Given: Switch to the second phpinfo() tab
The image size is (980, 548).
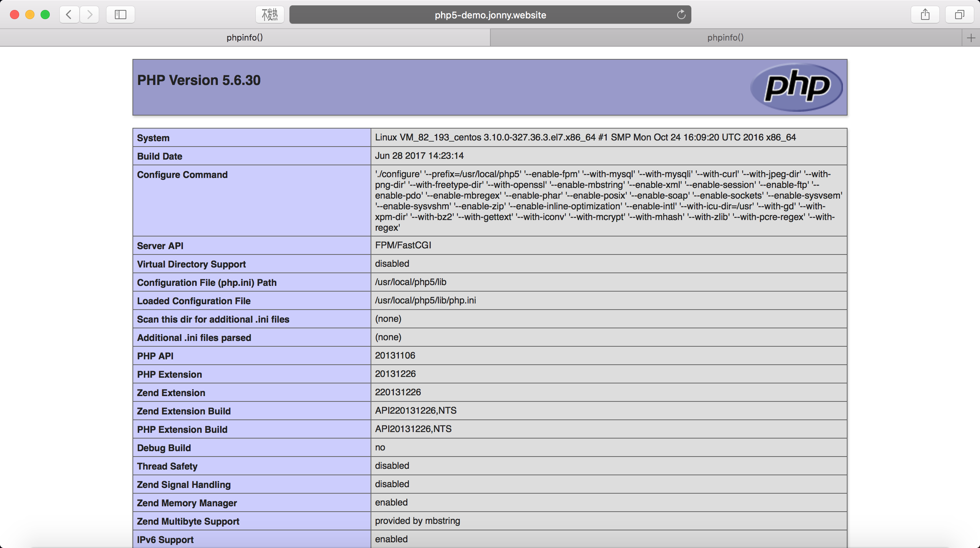Looking at the screenshot, I should pos(726,38).
